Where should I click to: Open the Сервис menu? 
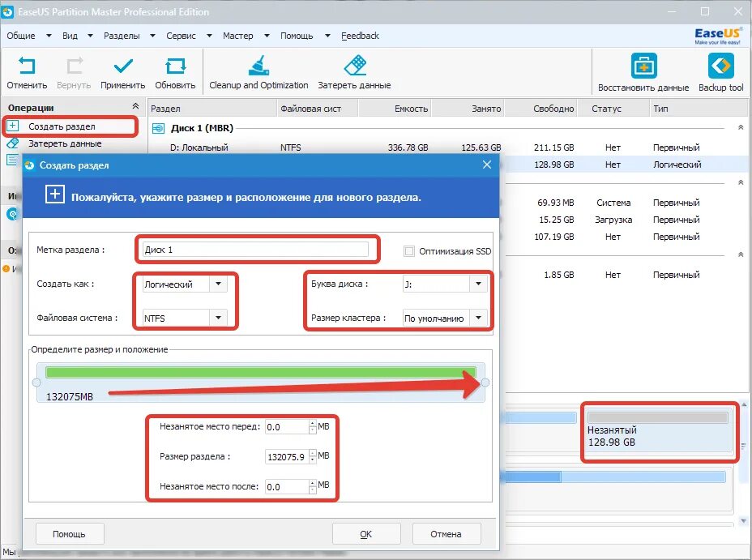pos(181,36)
